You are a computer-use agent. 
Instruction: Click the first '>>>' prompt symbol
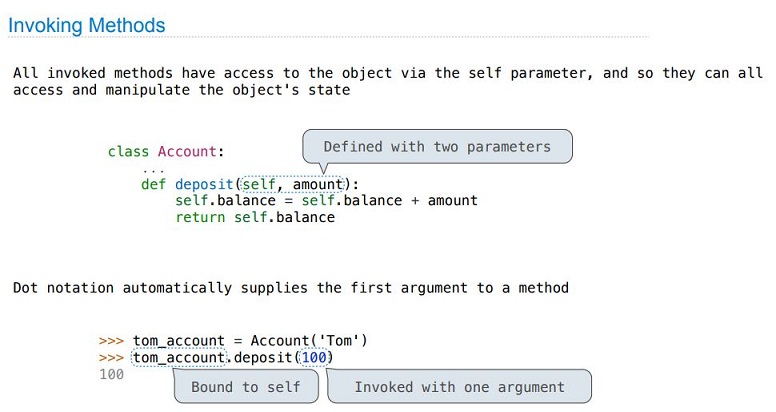pyautogui.click(x=111, y=341)
